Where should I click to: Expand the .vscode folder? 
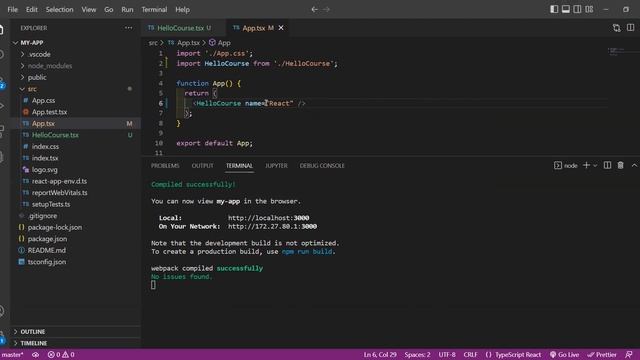coord(76,54)
